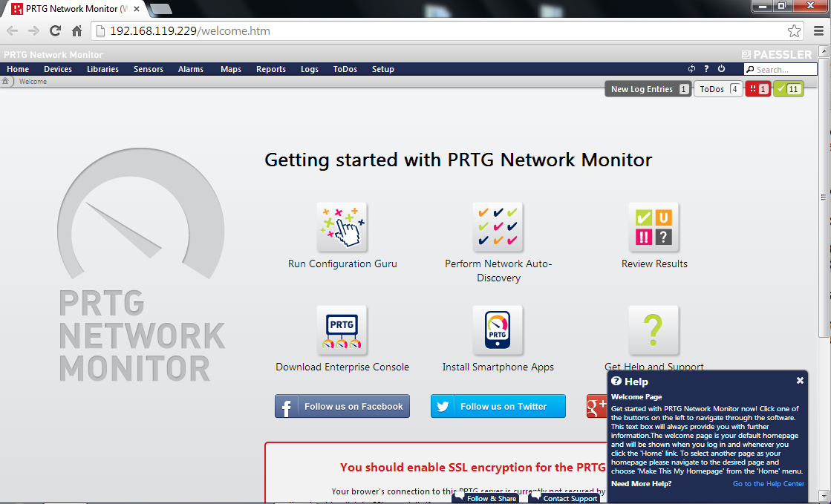
Task: Click the Download Enterprise Console label
Action: pyautogui.click(x=342, y=367)
